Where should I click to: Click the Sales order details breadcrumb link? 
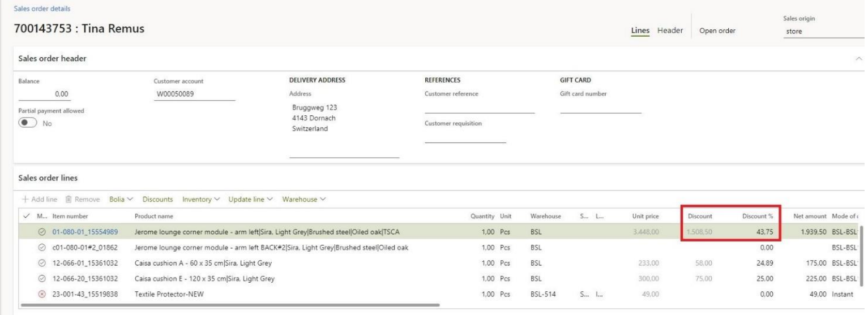coord(38,8)
